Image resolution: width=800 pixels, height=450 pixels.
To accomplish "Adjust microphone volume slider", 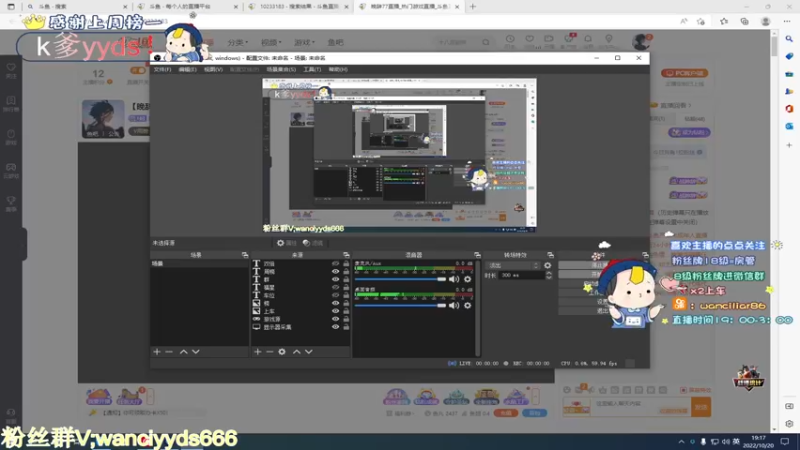I will point(400,279).
